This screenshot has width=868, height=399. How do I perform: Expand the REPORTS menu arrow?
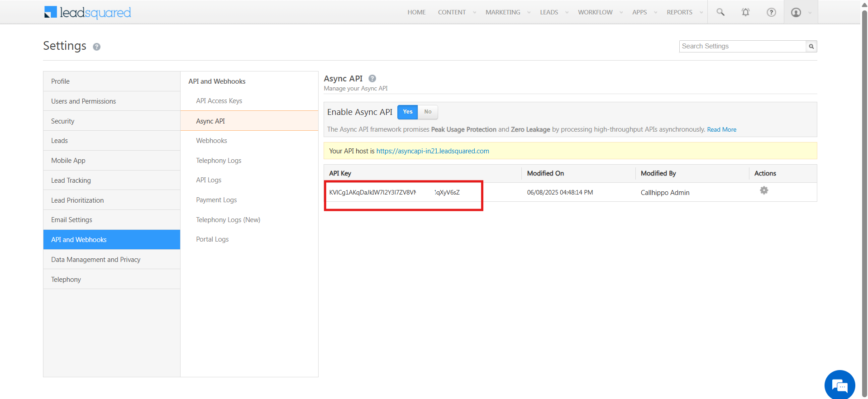(701, 13)
